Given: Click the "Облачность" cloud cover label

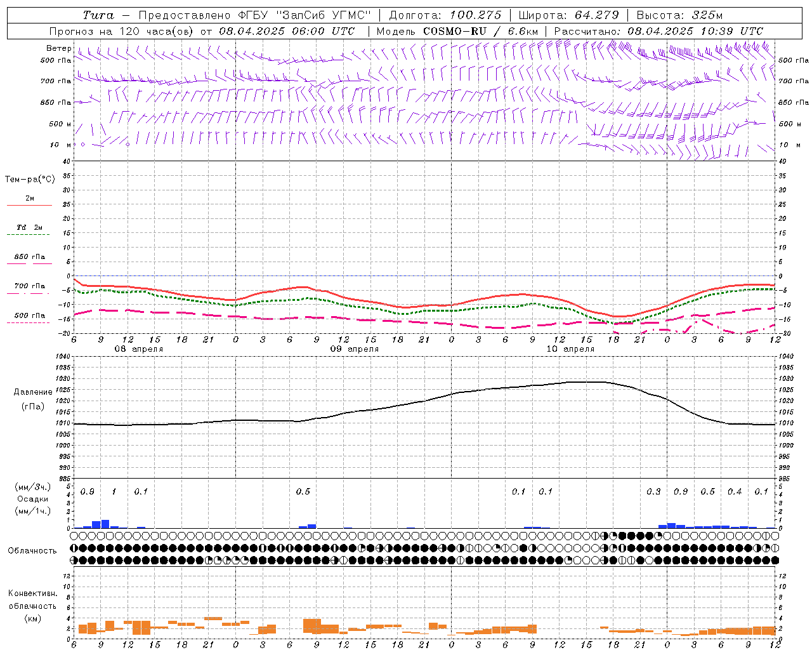Looking at the screenshot, I should click(x=32, y=551).
